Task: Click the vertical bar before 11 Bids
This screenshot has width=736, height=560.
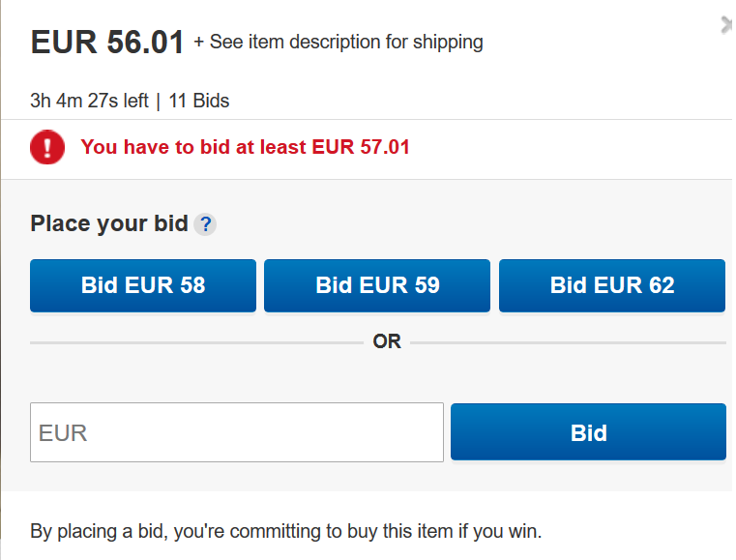Action: click(159, 102)
